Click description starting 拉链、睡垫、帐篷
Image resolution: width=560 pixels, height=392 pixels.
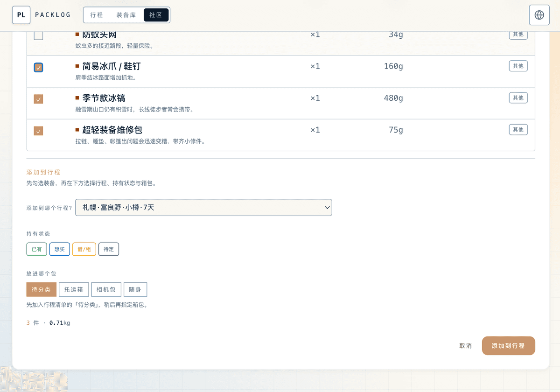click(140, 141)
